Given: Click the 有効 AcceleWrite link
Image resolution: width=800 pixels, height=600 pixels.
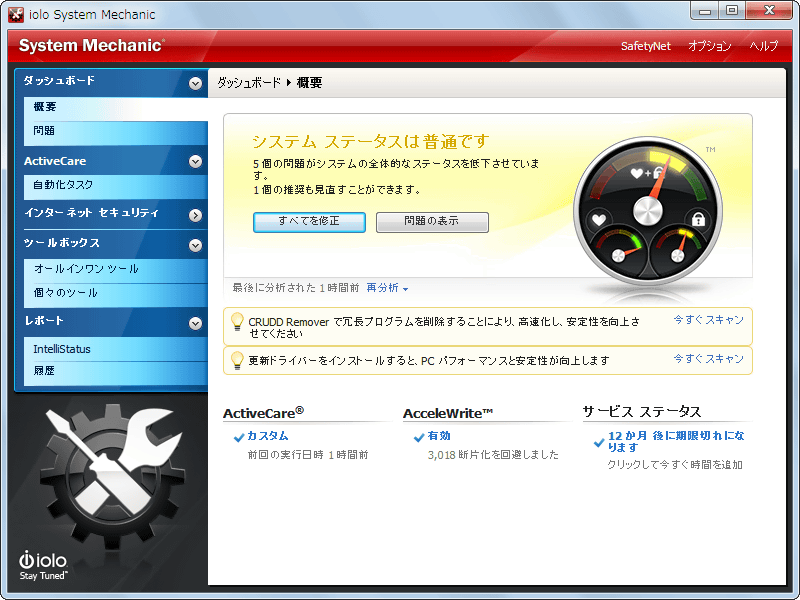Looking at the screenshot, I should click(x=439, y=436).
